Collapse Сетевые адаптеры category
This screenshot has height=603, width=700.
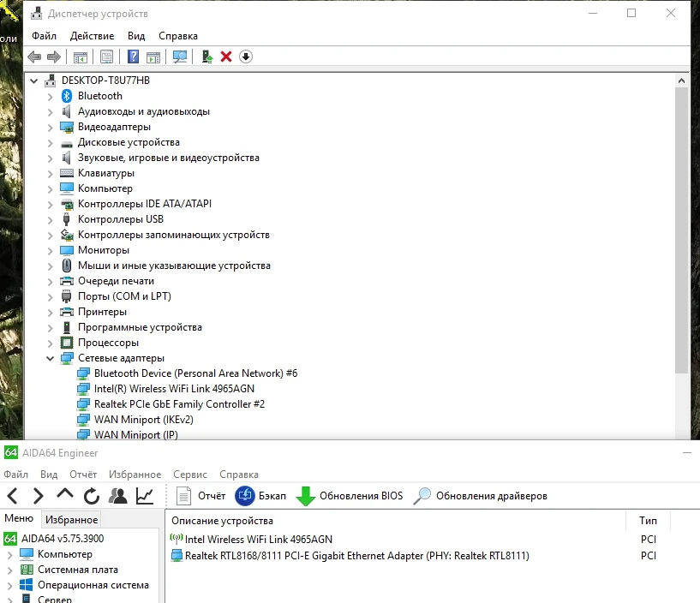[x=50, y=358]
